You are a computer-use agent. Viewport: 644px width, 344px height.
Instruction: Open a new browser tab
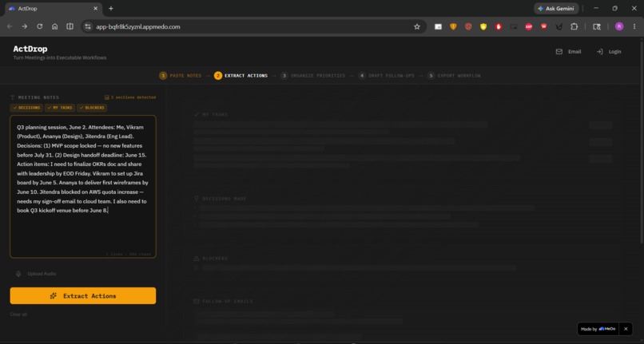tap(111, 8)
